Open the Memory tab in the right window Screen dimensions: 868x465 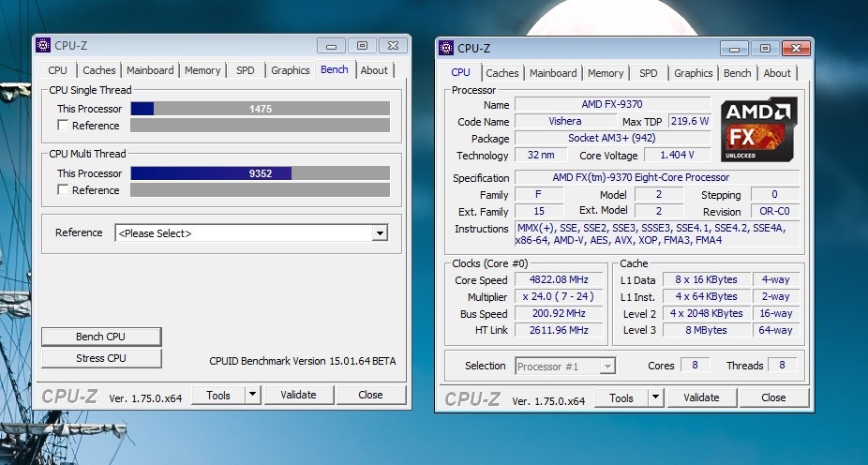606,73
